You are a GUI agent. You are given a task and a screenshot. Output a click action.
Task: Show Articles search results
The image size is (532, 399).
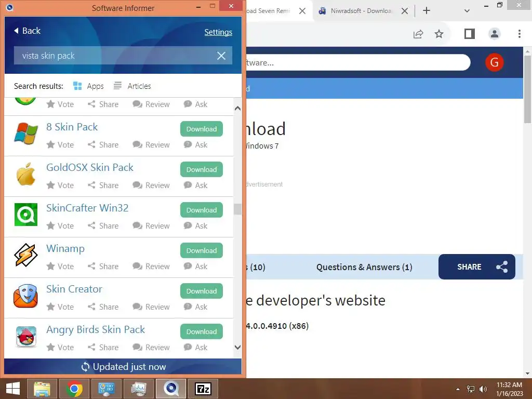132,86
